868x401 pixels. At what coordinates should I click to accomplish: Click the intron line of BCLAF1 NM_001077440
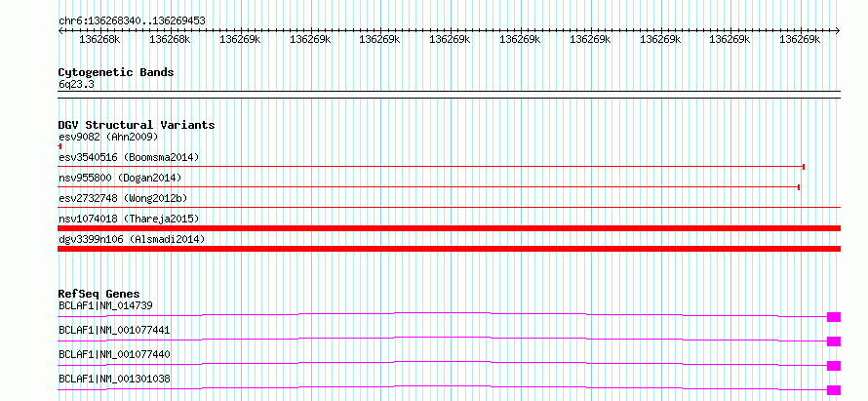[x=443, y=362]
